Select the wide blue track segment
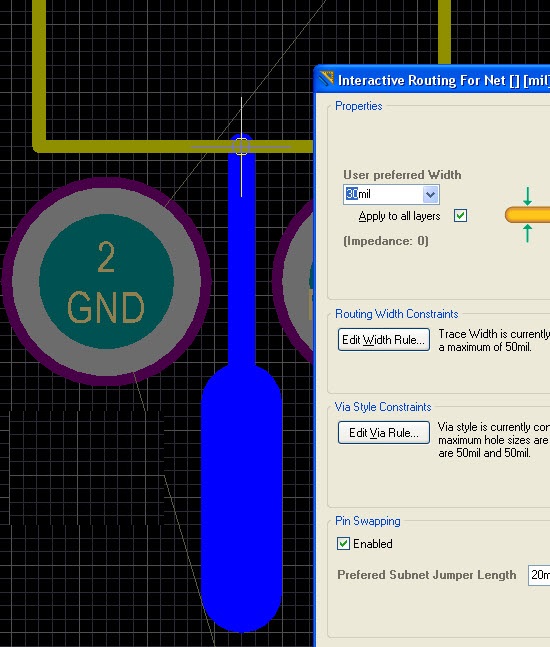Screen dimensions: 550x647 241,497
